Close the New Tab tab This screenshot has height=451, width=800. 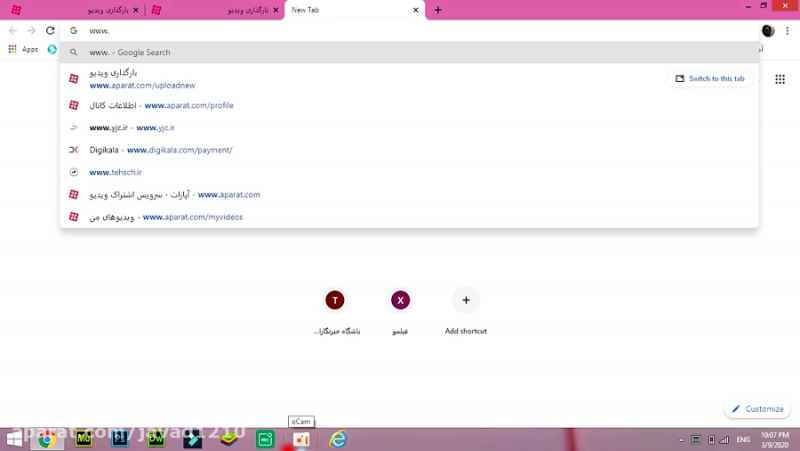click(x=416, y=10)
